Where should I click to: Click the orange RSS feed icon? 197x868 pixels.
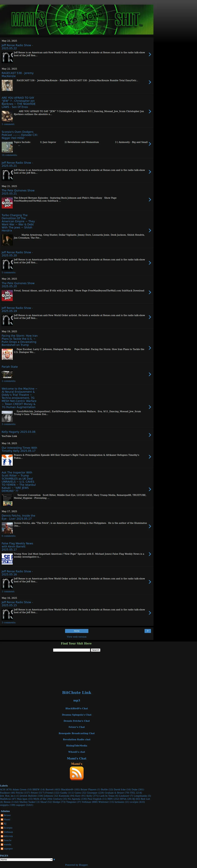pyautogui.click(x=76, y=773)
